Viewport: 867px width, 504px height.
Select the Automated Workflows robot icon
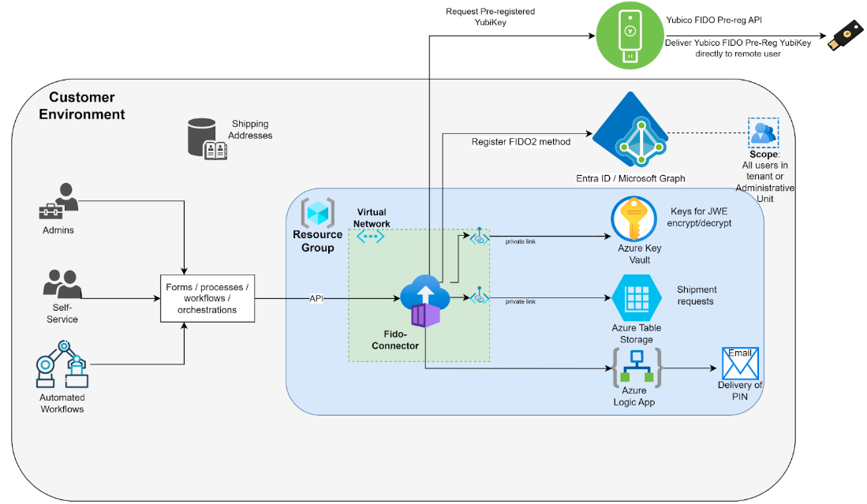pyautogui.click(x=62, y=364)
